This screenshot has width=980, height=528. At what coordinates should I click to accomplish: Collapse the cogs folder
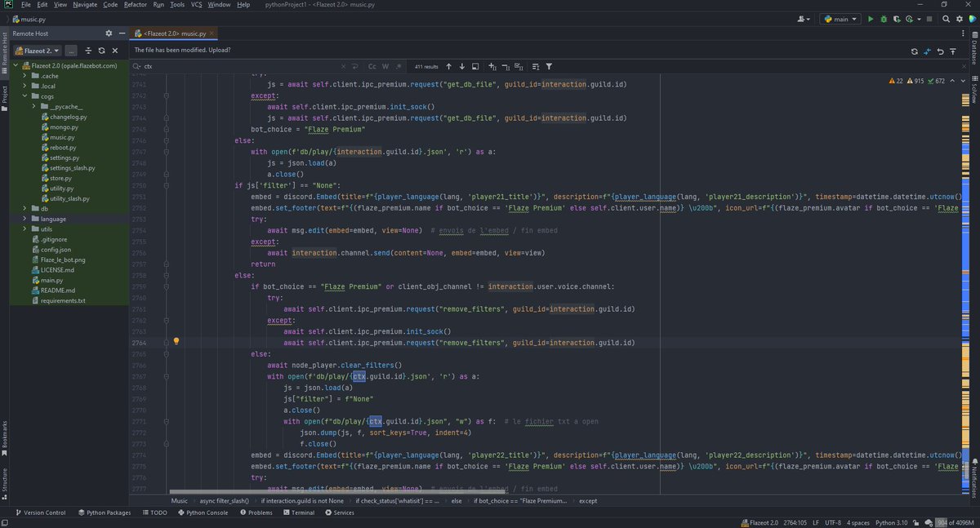pos(25,96)
